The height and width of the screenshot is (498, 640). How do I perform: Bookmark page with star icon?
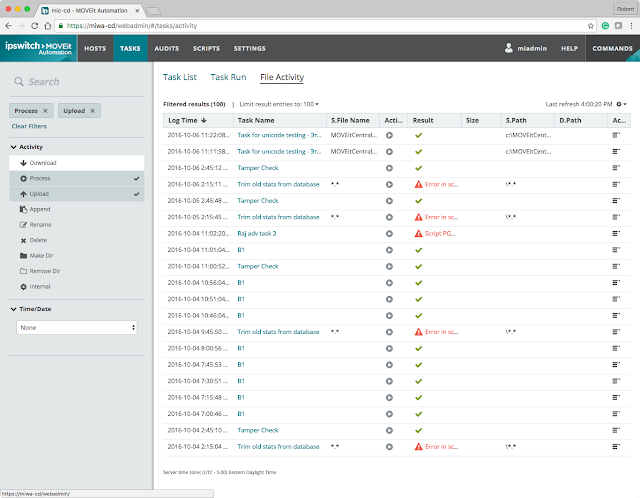click(x=591, y=26)
